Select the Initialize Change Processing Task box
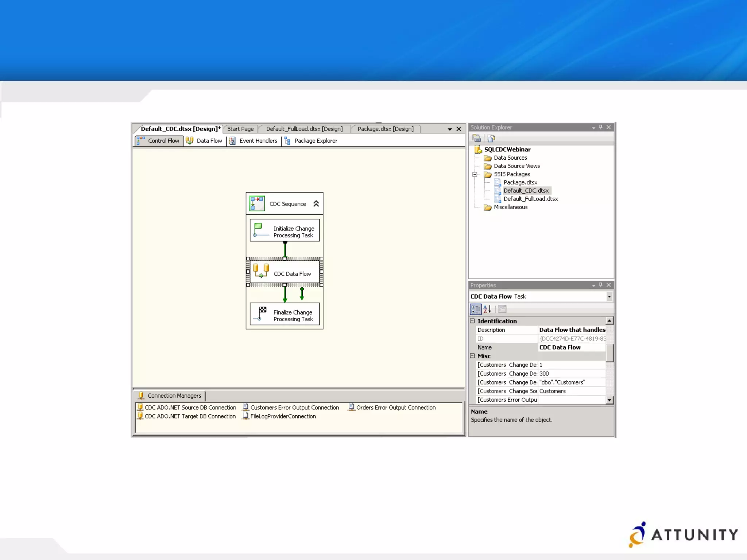 pos(285,230)
